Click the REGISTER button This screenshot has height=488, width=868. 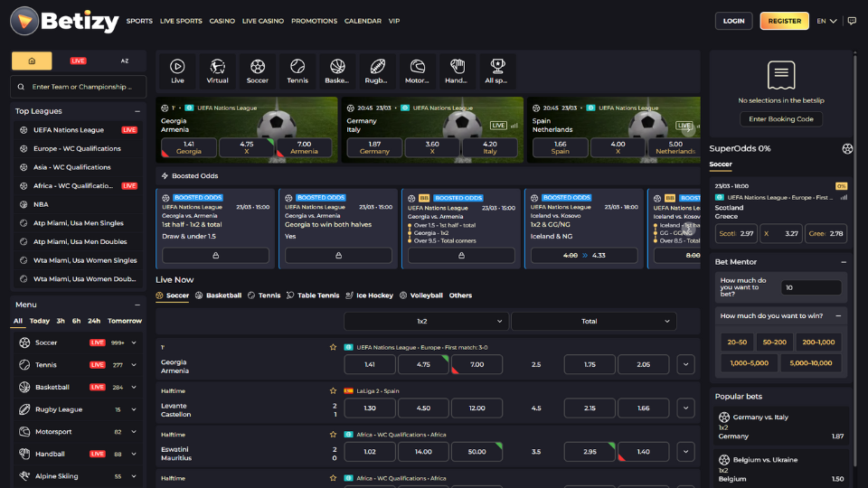(x=785, y=21)
